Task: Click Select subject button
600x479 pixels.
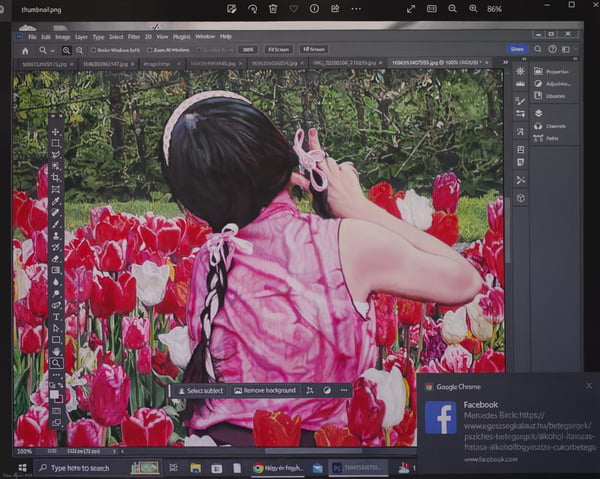Action: (201, 391)
